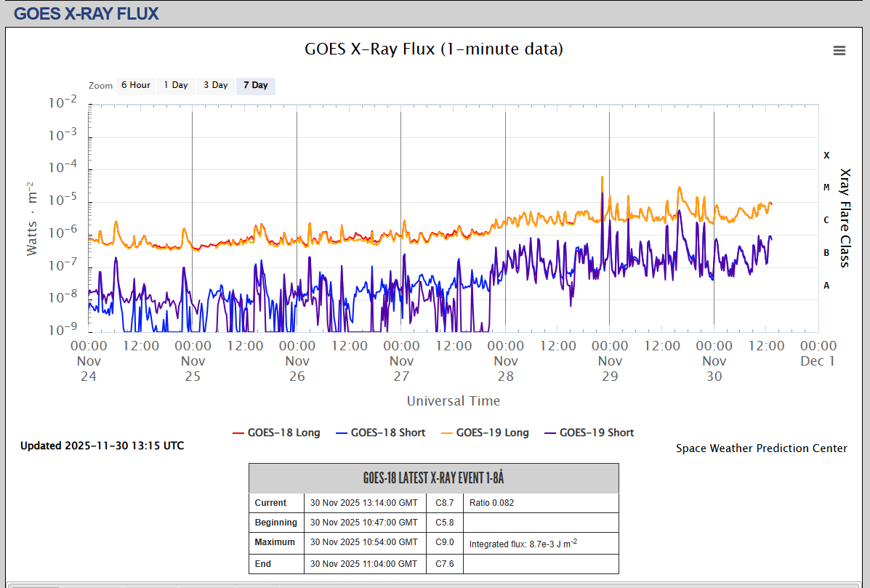Select the 6 Hour zoom button
This screenshot has height=588, width=870.
135,85
